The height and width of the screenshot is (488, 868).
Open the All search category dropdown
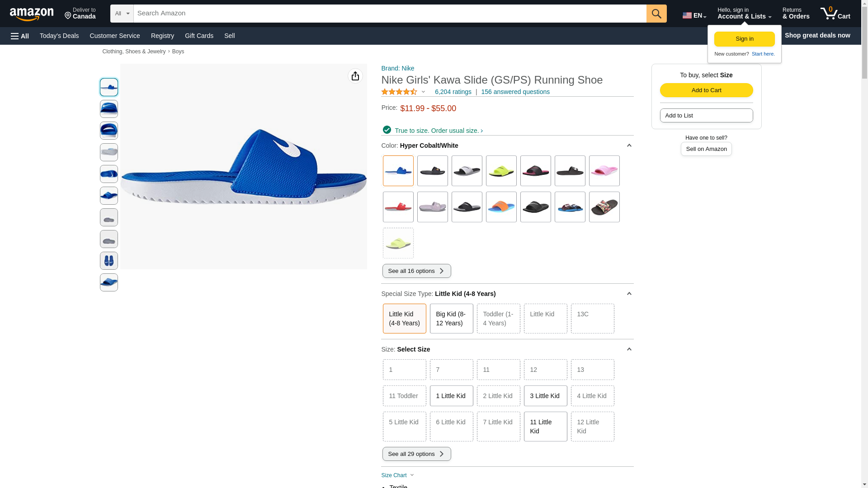coord(122,14)
